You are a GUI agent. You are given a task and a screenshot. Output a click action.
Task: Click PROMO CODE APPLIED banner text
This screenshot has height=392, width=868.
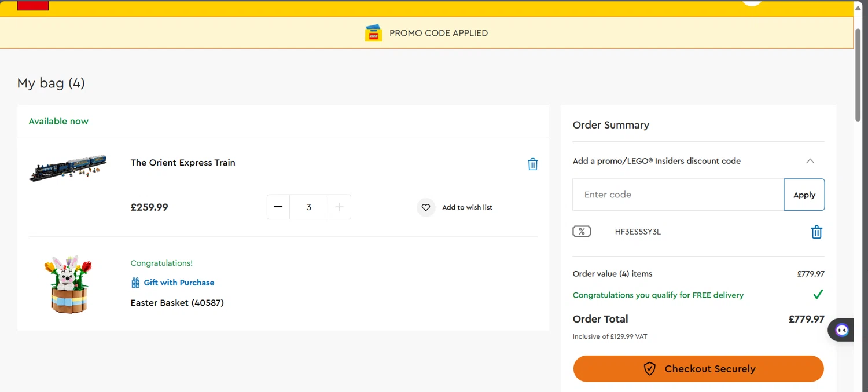pyautogui.click(x=439, y=33)
